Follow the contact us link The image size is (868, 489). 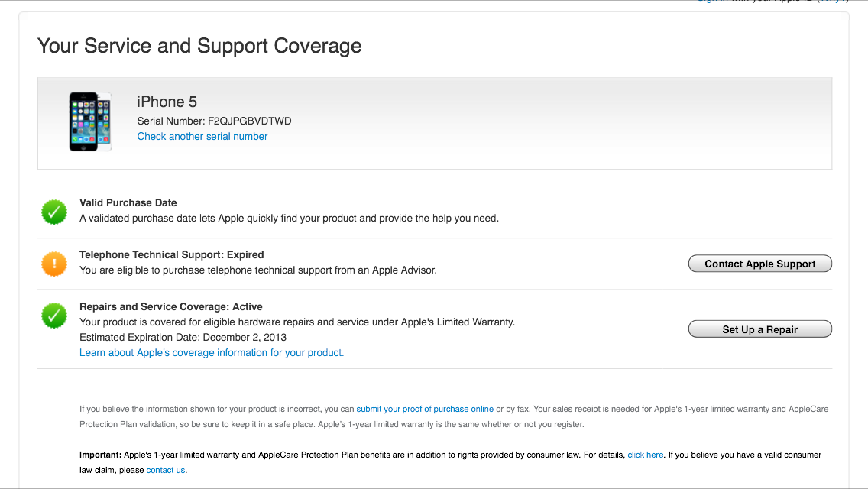tap(166, 471)
